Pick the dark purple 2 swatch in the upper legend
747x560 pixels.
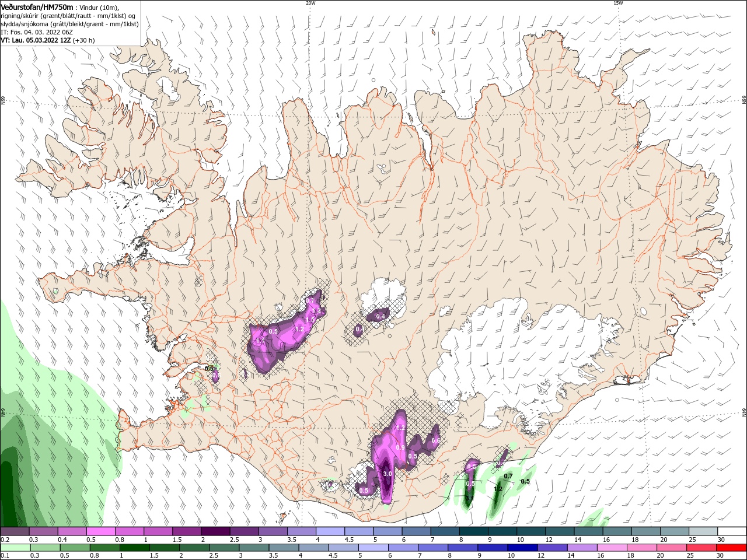click(x=215, y=531)
